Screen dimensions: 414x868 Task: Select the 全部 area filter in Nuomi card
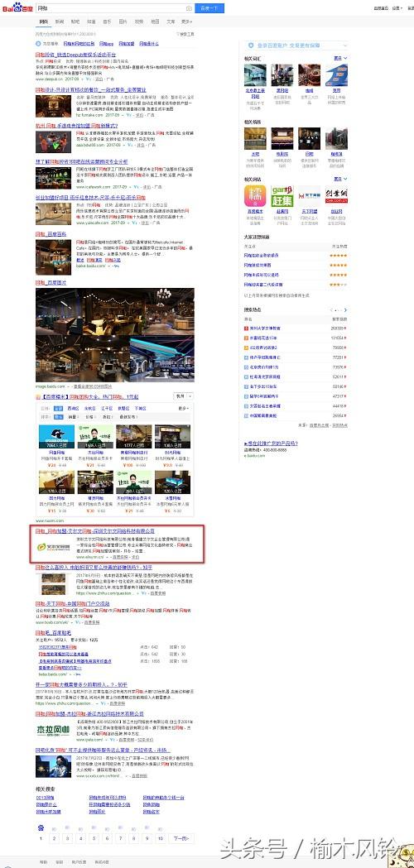tap(58, 408)
